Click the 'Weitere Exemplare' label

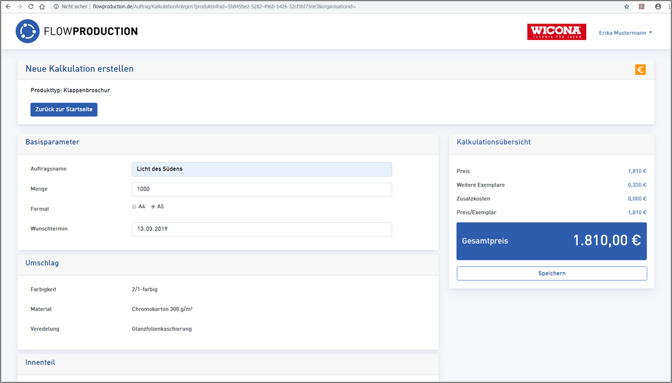481,185
